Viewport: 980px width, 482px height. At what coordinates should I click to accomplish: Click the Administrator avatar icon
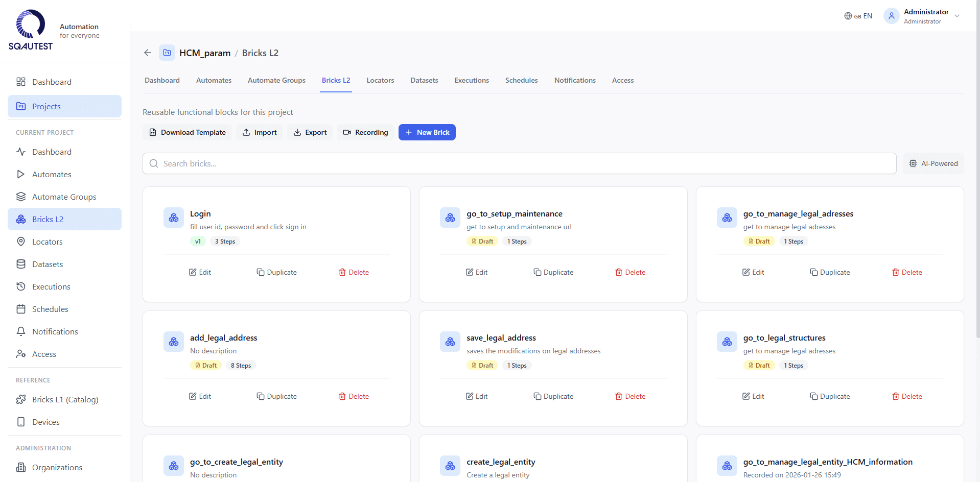coord(891,16)
